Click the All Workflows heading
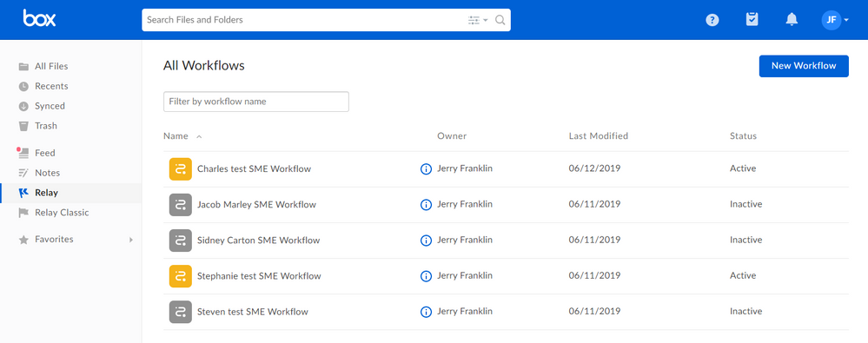Viewport: 868px width, 343px height. point(203,66)
